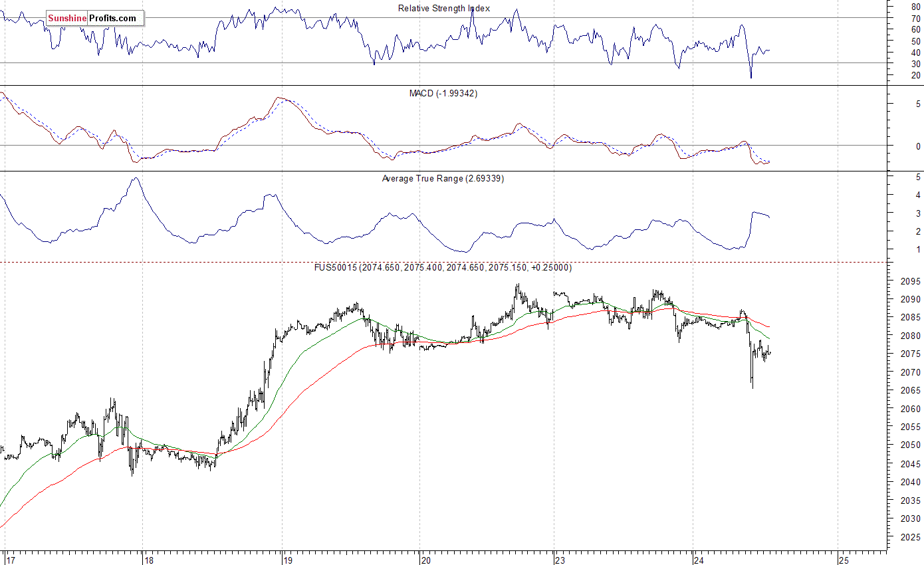Click the RSI 20 axis label
The height and width of the screenshot is (565, 924).
coord(915,76)
